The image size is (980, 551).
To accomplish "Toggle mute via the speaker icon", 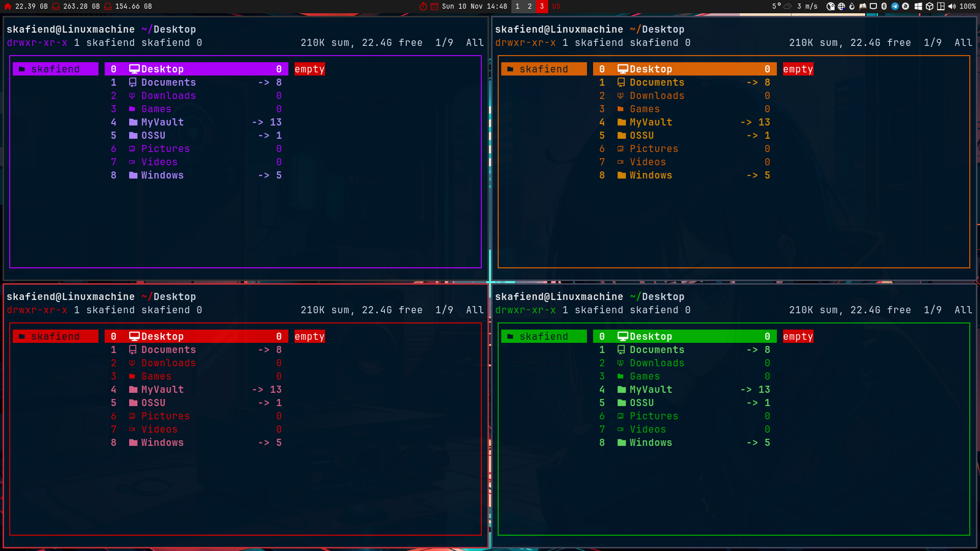I will 952,7.
